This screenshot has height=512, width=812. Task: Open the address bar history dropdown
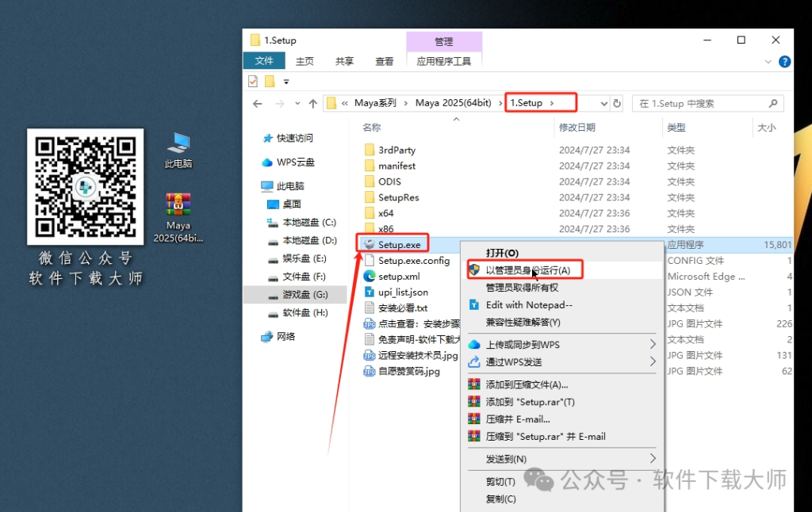point(606,102)
